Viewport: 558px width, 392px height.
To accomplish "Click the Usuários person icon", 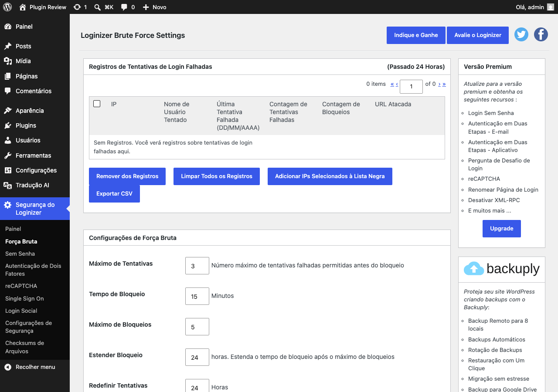I will coord(8,140).
